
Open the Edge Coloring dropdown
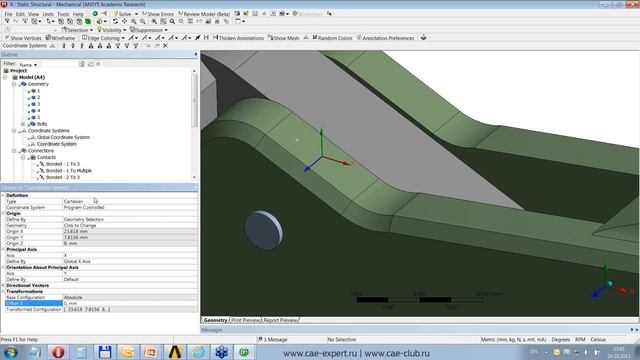(x=103, y=38)
